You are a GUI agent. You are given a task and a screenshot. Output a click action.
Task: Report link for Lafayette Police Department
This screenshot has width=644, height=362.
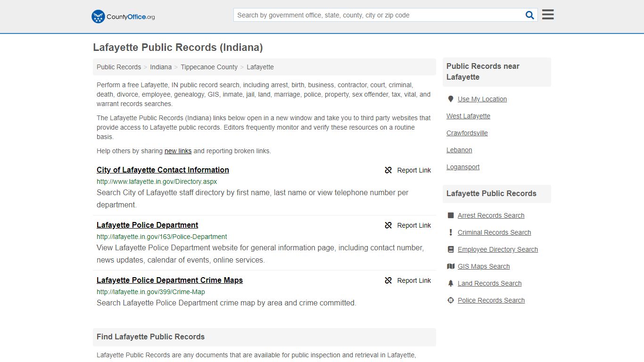[414, 225]
